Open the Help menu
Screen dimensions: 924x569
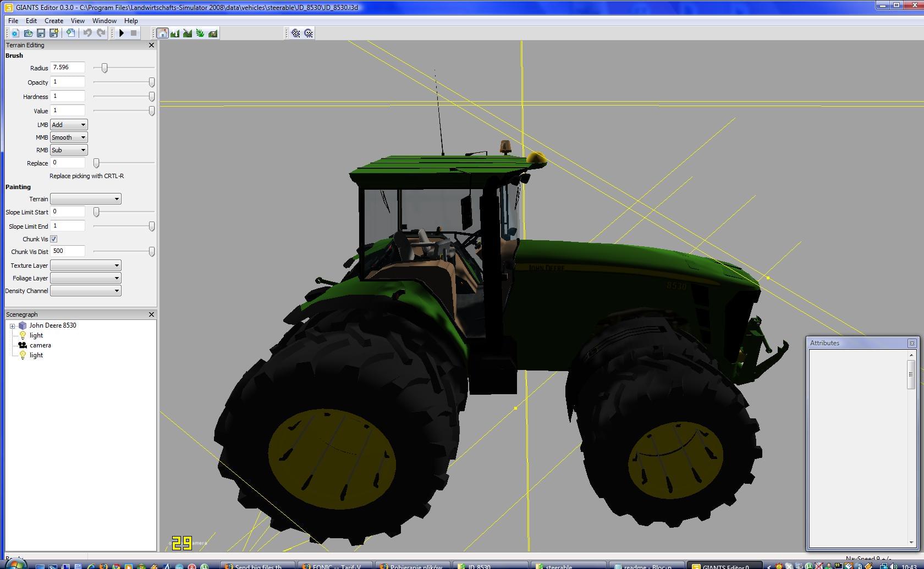pos(131,21)
